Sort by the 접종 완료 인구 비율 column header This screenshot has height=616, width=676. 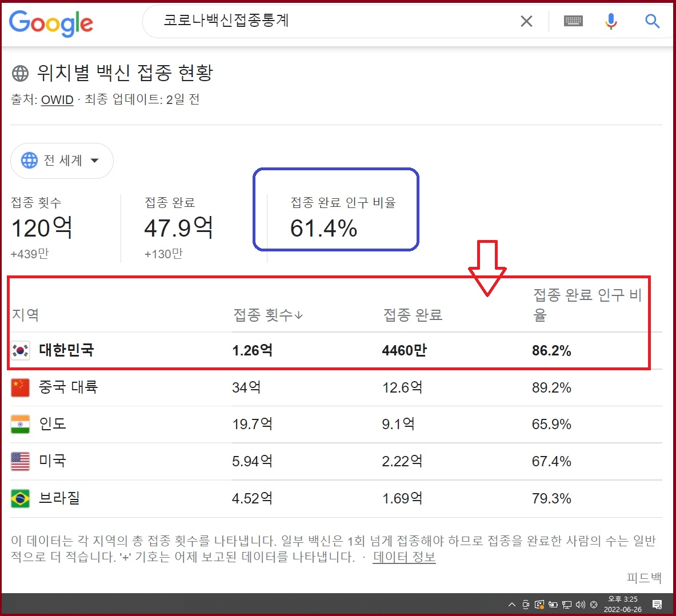(587, 305)
